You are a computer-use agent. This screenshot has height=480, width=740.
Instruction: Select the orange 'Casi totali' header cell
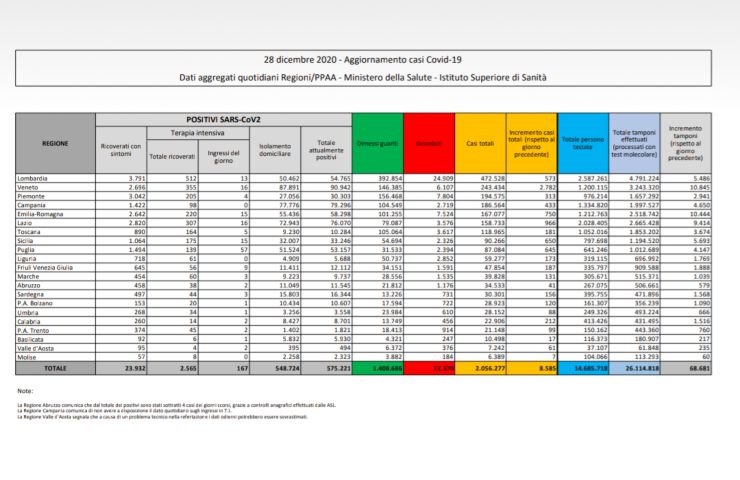pyautogui.click(x=478, y=144)
